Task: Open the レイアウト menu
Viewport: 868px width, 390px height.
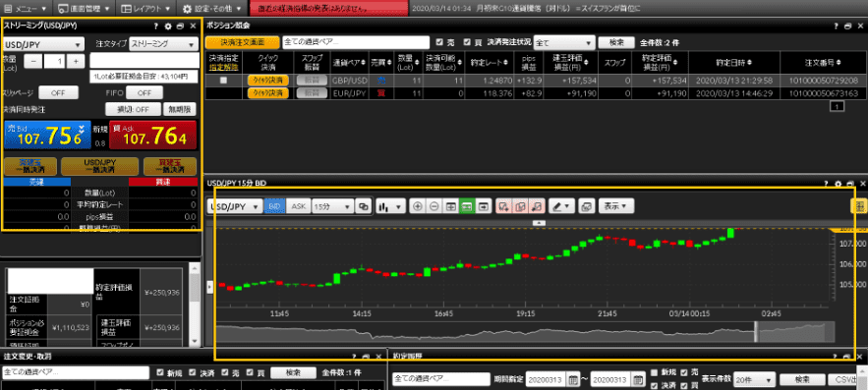Action: [x=145, y=8]
